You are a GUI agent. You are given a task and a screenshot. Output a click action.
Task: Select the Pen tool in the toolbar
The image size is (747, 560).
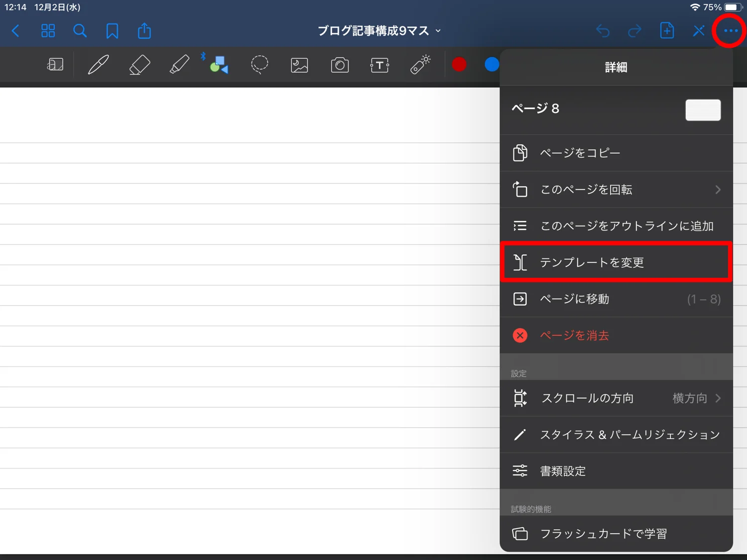pos(98,64)
